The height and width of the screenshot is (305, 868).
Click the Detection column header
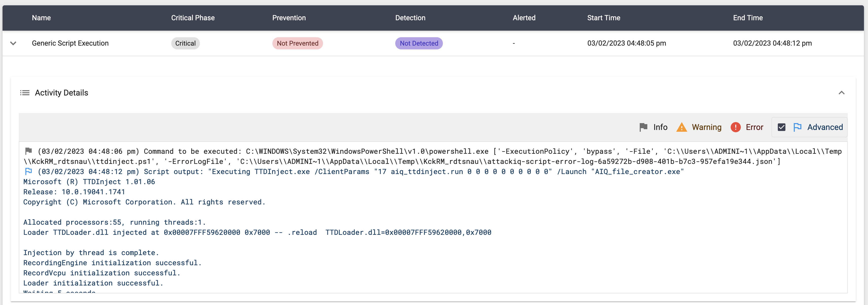click(410, 18)
